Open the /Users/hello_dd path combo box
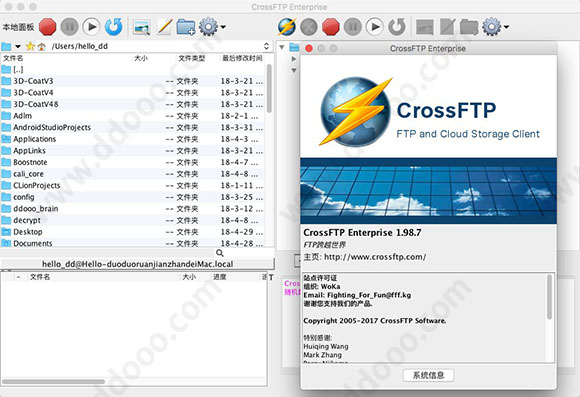The image size is (580, 397). [160, 46]
